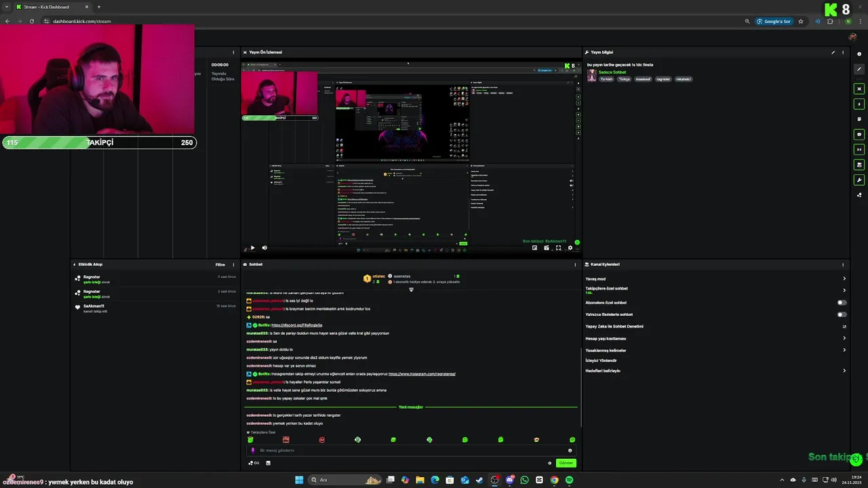
Task: Click the Yeni mesajlar divider to jump
Action: tap(411, 407)
